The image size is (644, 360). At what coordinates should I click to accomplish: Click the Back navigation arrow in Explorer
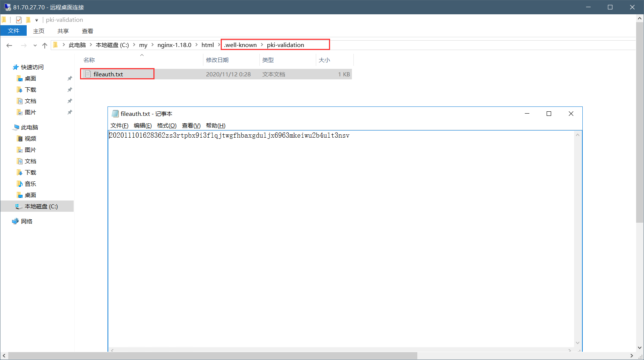(9, 45)
